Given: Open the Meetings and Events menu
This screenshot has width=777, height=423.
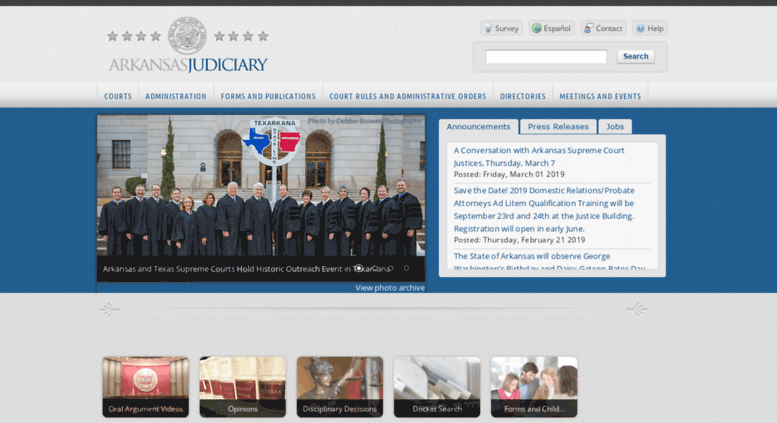Looking at the screenshot, I should (600, 96).
